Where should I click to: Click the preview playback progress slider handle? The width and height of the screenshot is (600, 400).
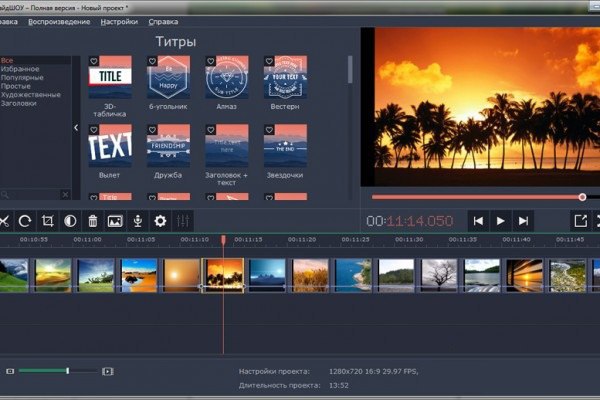click(582, 197)
